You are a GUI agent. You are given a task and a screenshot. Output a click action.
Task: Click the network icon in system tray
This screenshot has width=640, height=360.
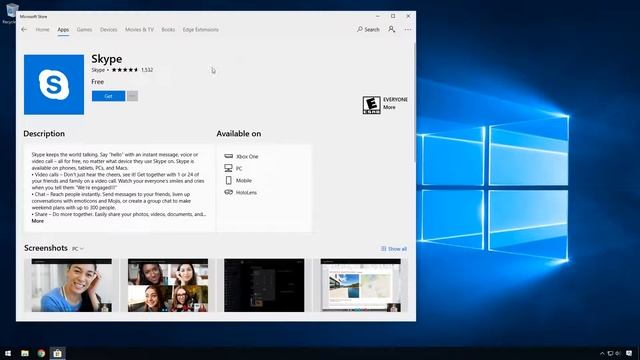(x=610, y=353)
